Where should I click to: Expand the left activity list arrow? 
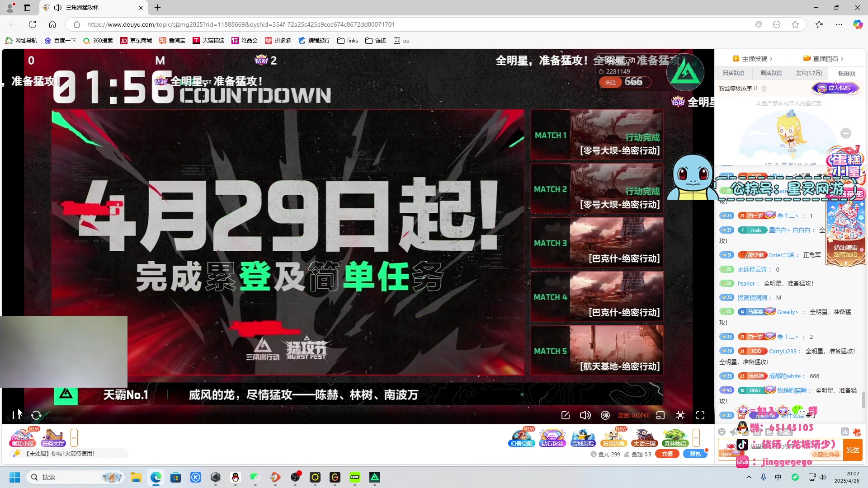click(x=74, y=437)
